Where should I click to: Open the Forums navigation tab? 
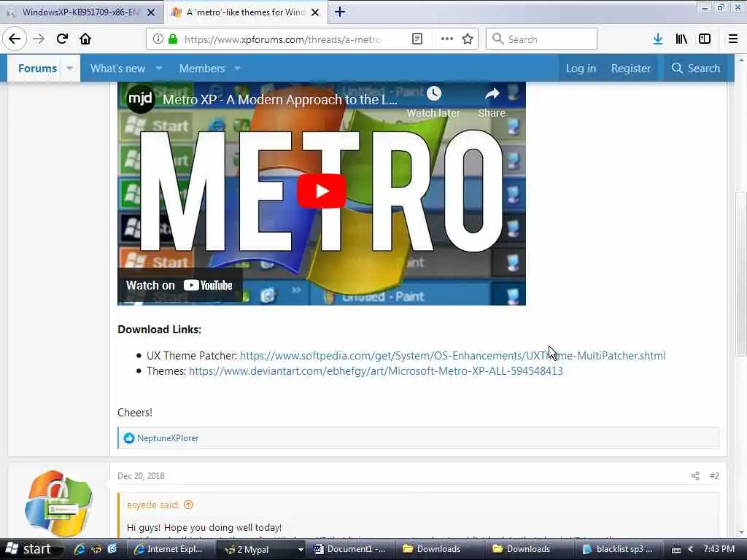(x=37, y=69)
